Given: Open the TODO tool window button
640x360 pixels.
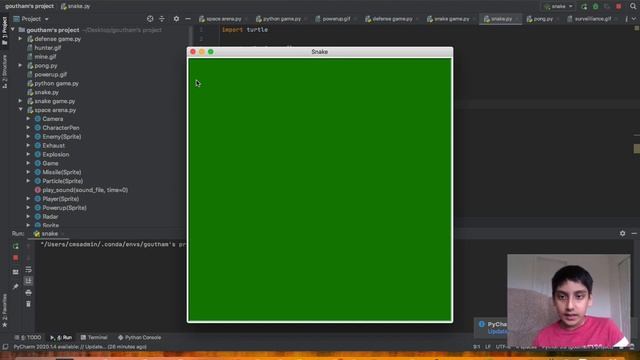Looking at the screenshot, I should (28, 338).
